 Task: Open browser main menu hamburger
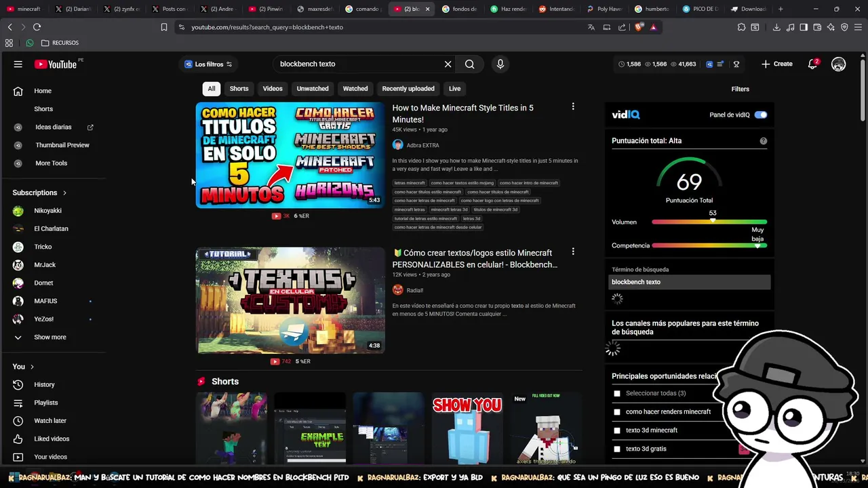[858, 27]
